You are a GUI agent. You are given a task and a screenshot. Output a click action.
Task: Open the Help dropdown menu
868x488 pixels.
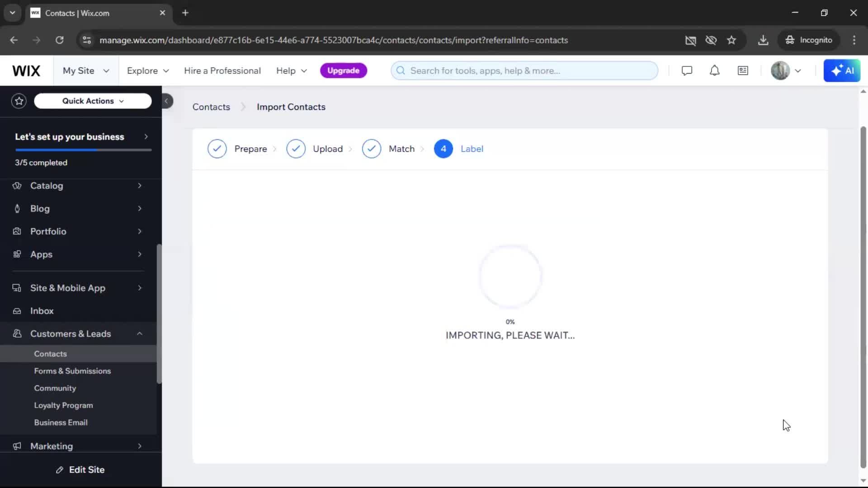(292, 71)
